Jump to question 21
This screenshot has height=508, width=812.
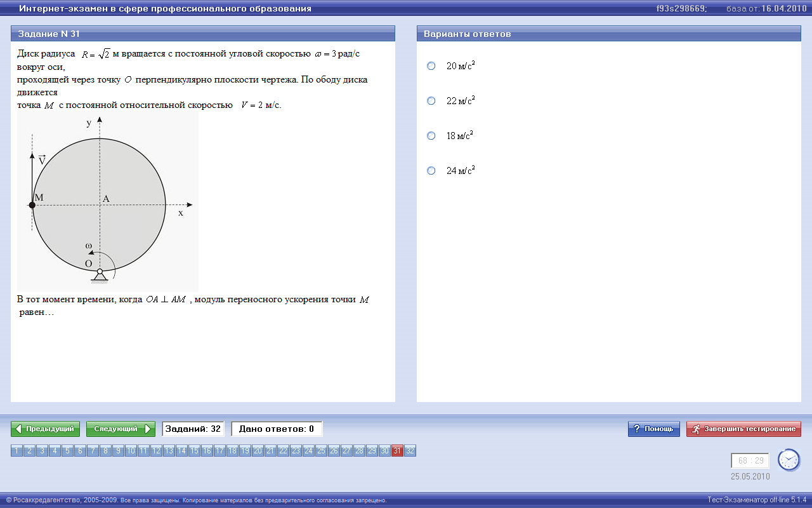[271, 451]
